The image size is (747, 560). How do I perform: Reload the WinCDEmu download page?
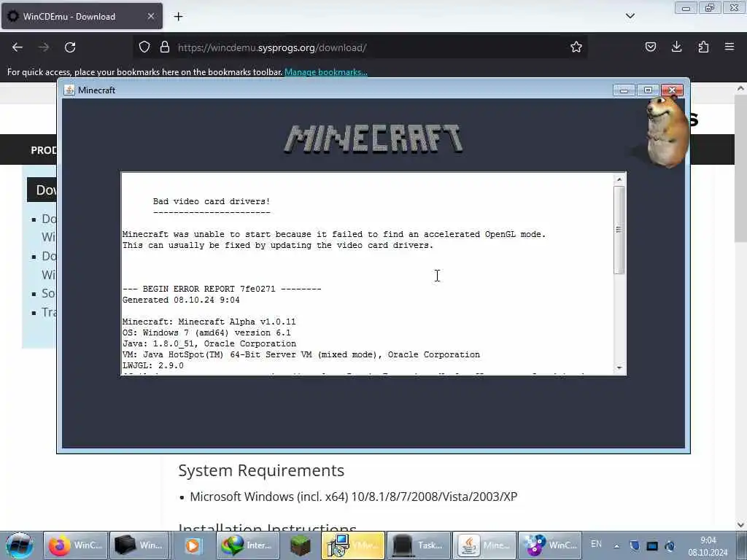tap(70, 47)
